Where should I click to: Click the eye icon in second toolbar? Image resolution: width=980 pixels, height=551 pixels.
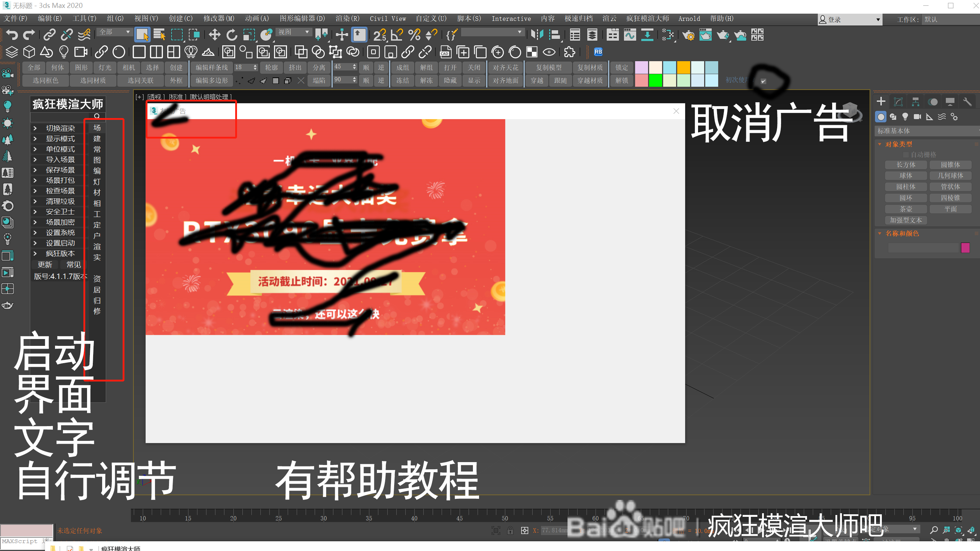549,52
